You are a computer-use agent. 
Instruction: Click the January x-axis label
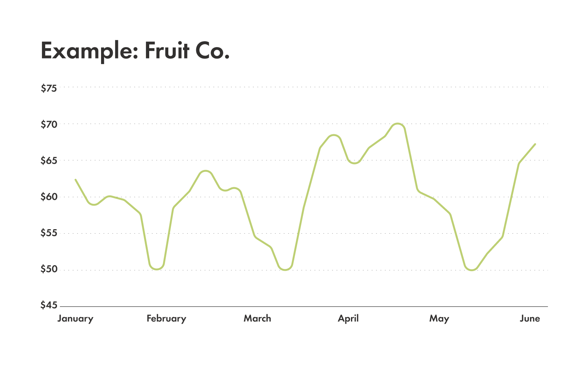pos(75,319)
